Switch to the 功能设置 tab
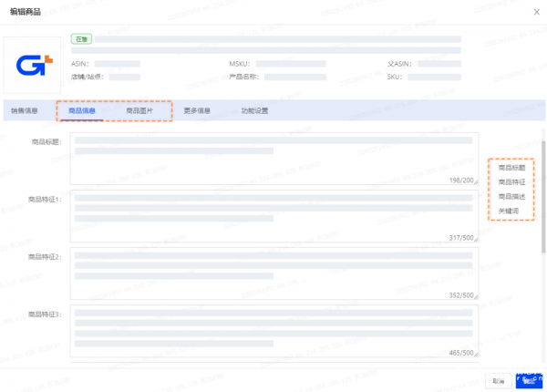 [254, 110]
